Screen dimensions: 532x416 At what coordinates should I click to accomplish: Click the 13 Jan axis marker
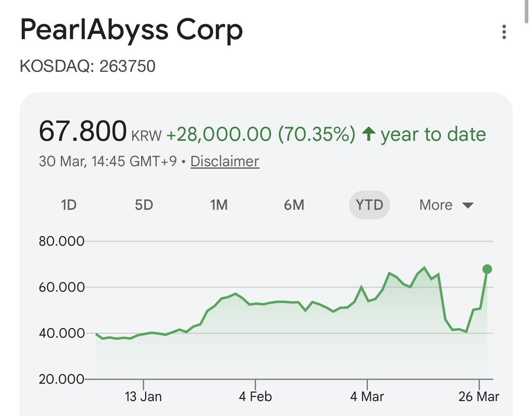[143, 396]
